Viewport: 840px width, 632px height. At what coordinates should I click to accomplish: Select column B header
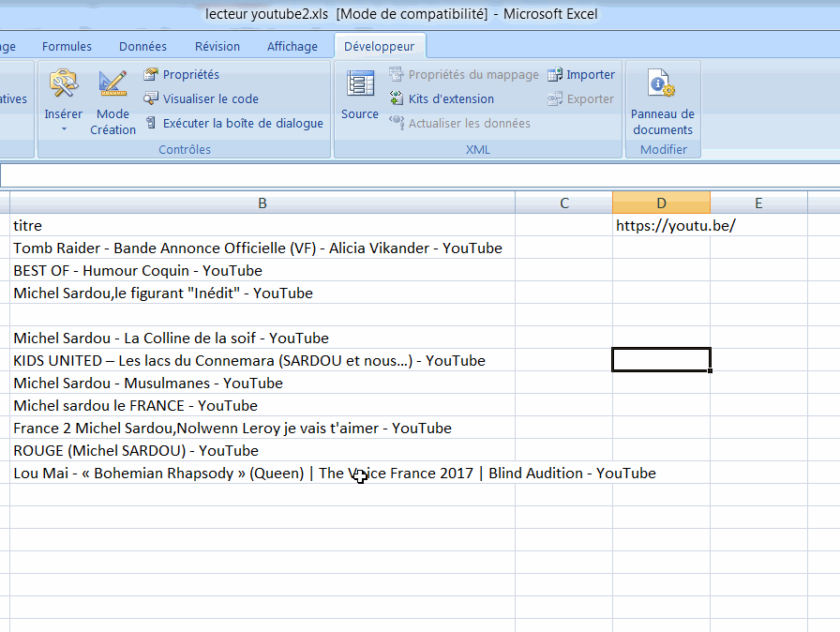(262, 203)
